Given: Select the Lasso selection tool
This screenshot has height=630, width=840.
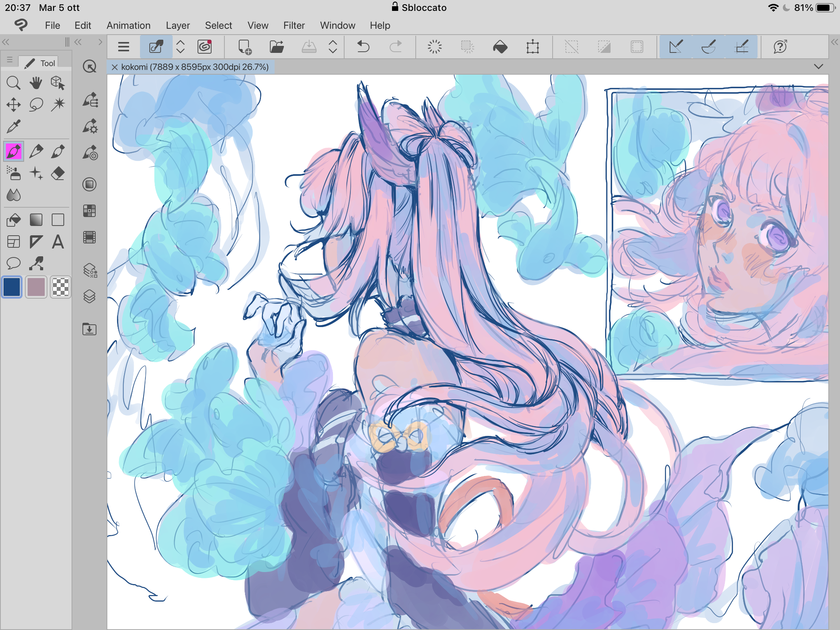Looking at the screenshot, I should 36,105.
